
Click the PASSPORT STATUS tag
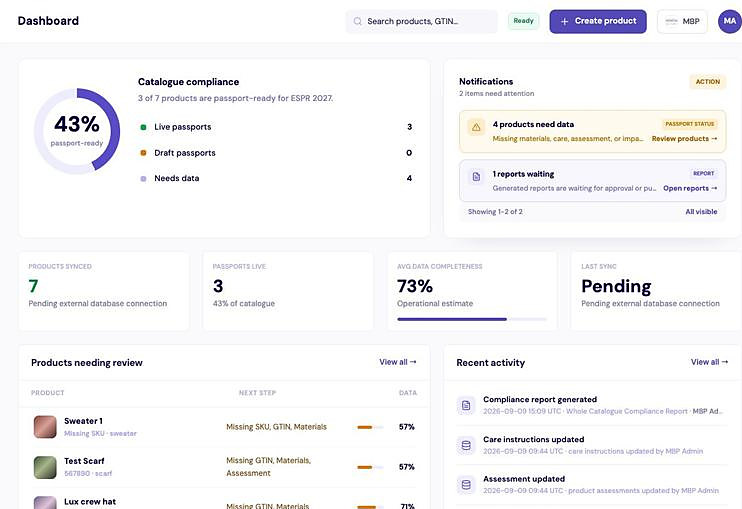(689, 124)
